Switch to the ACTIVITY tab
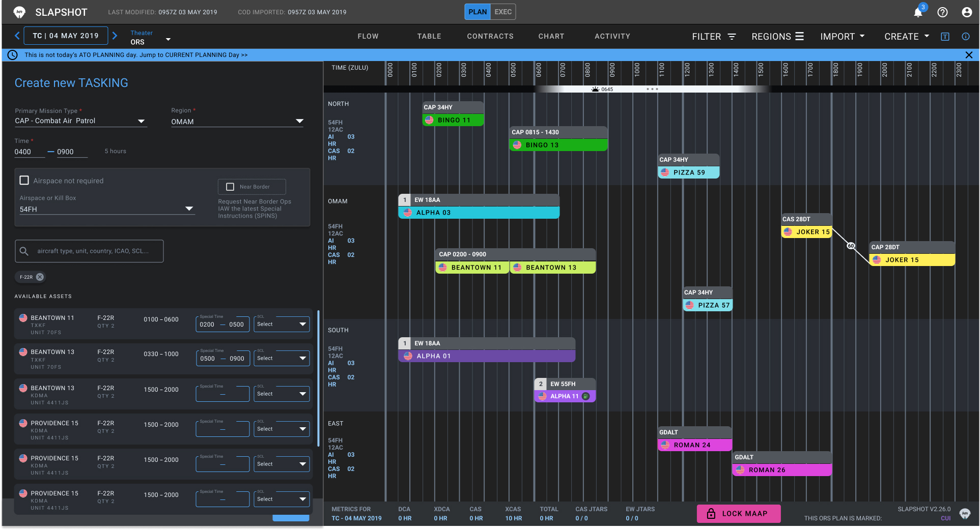The image size is (980, 530). click(612, 36)
